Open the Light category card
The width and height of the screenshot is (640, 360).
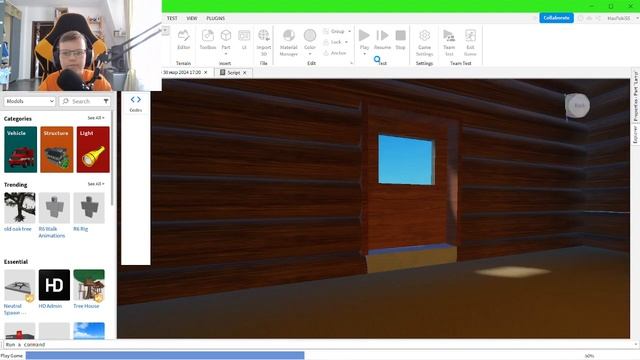93,149
